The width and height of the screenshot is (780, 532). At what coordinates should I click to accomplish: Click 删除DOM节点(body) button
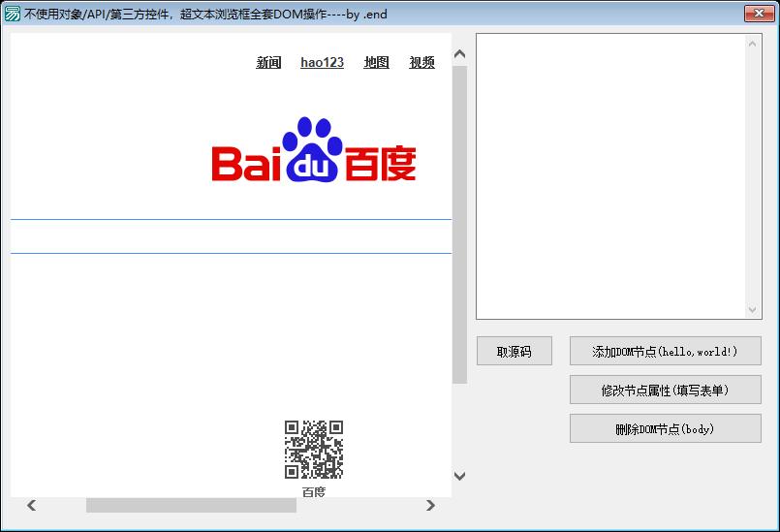665,428
